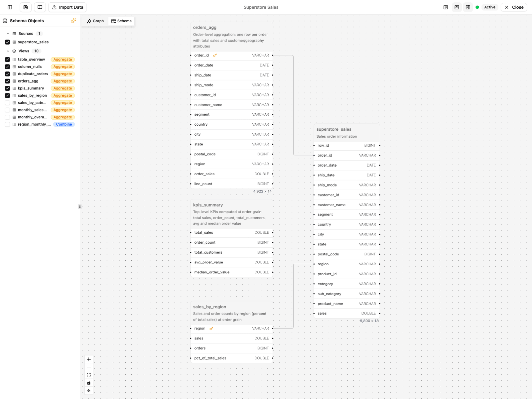Enable the sales_by_cate... view checkbox
The image size is (532, 399).
click(7, 102)
